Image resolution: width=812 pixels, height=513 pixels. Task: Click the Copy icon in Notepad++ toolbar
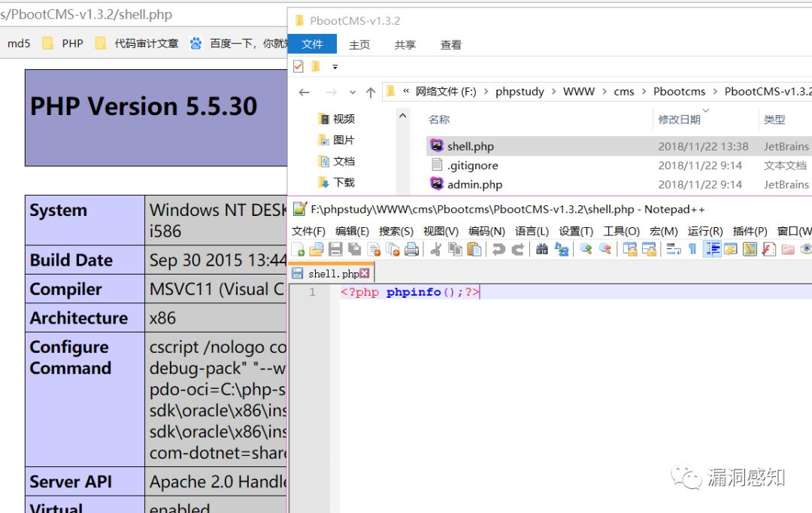(455, 250)
